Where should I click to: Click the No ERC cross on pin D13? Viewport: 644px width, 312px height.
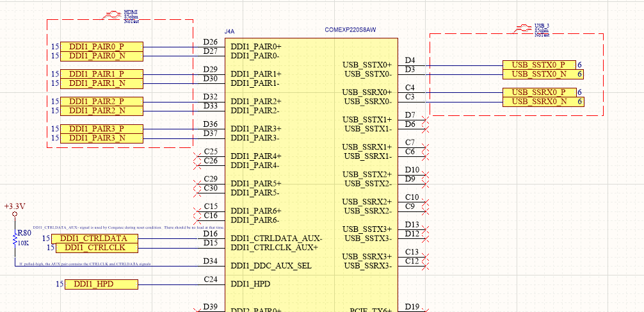click(426, 229)
